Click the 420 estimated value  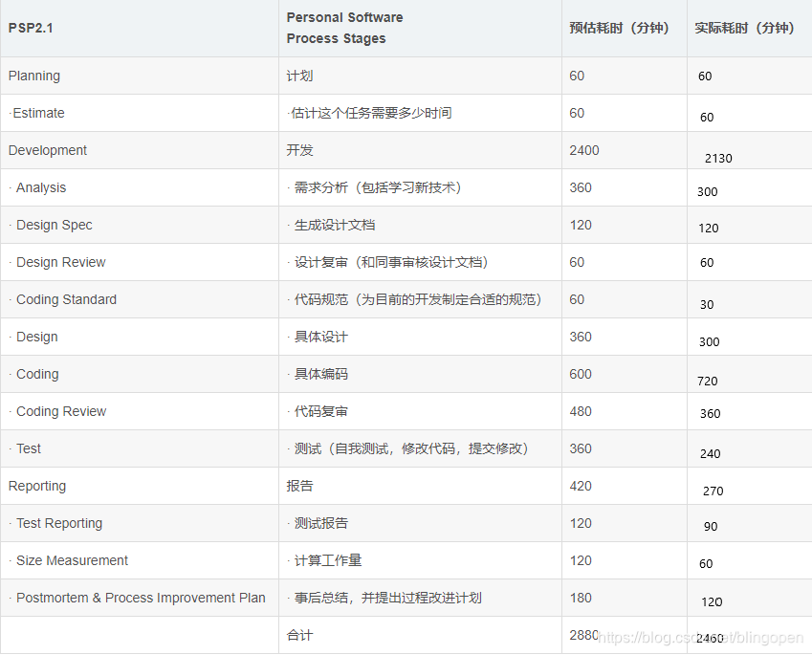pyautogui.click(x=581, y=486)
